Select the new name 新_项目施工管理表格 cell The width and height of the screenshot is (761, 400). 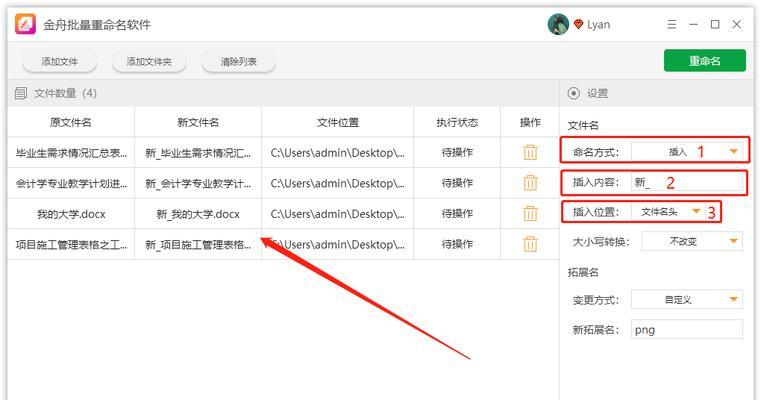(x=198, y=244)
